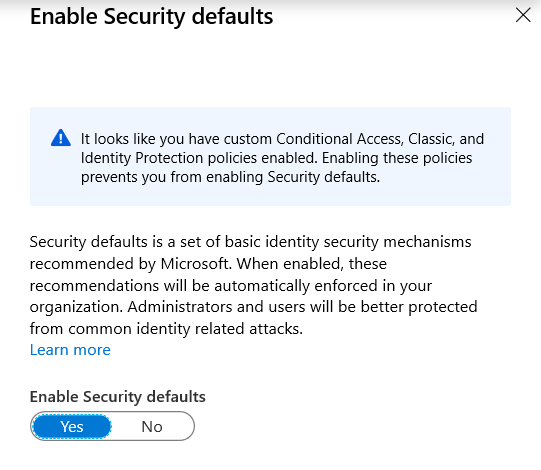
Task: Open the Learn more link
Action: pos(70,350)
